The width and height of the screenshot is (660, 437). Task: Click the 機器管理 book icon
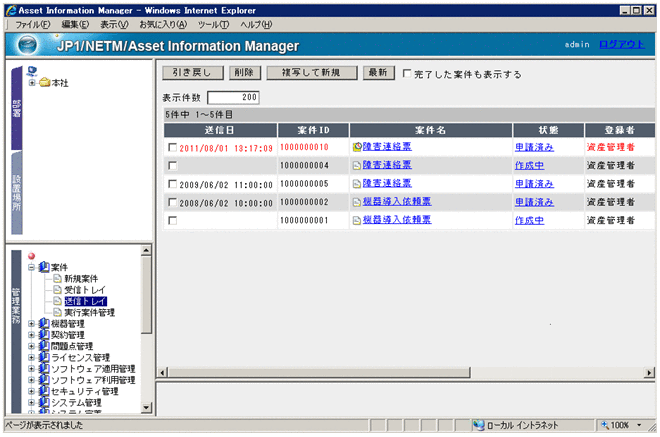click(44, 323)
